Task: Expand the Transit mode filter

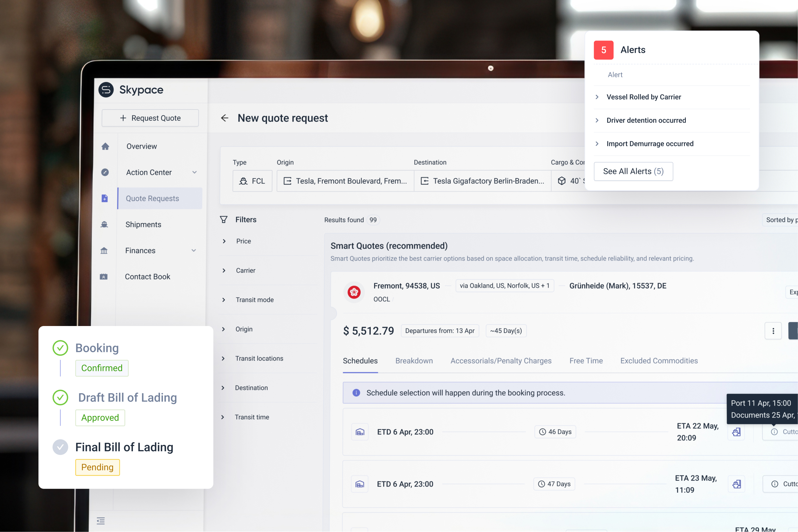Action: click(223, 300)
